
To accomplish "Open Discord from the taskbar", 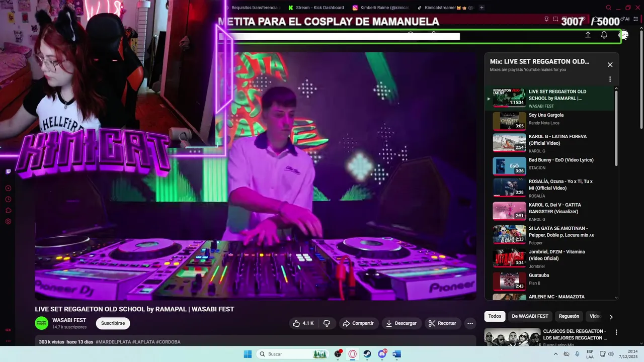I will click(x=382, y=354).
